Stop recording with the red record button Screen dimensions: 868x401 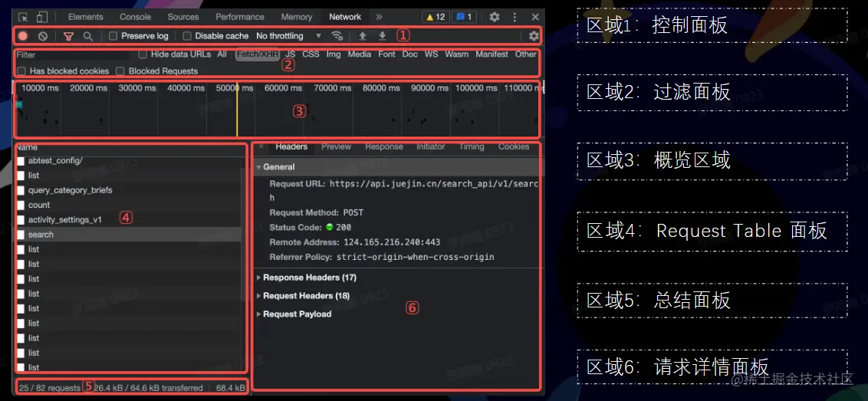coord(23,36)
